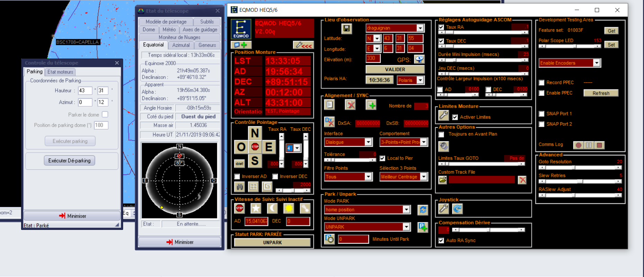Switch to the Azimutal tab

point(181,45)
